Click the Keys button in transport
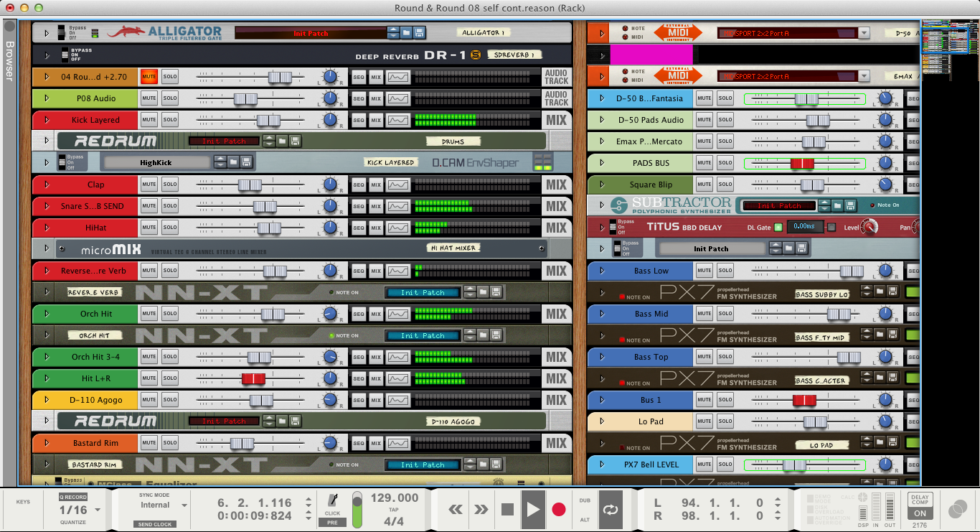The height and width of the screenshot is (532, 980). pyautogui.click(x=23, y=502)
